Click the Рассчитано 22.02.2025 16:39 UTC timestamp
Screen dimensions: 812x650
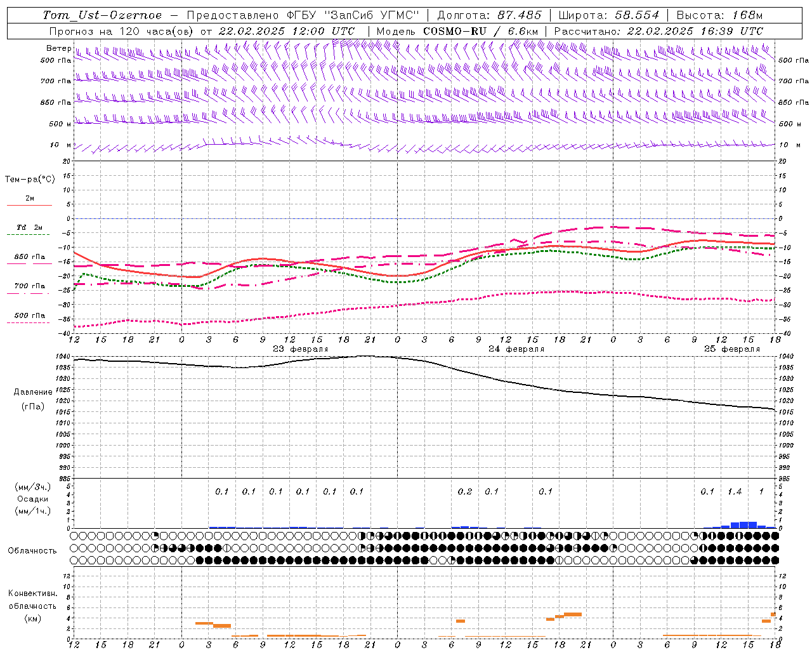658,31
